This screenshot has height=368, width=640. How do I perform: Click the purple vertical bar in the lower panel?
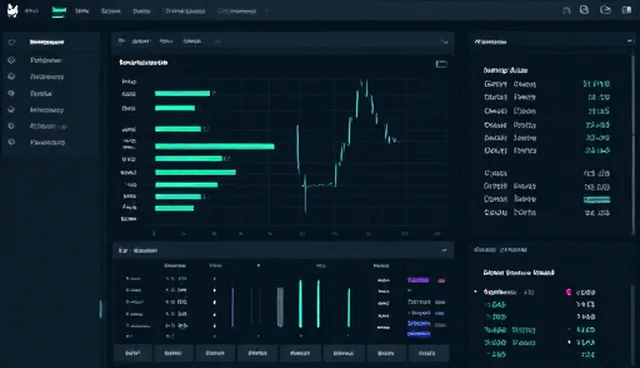pos(233,307)
